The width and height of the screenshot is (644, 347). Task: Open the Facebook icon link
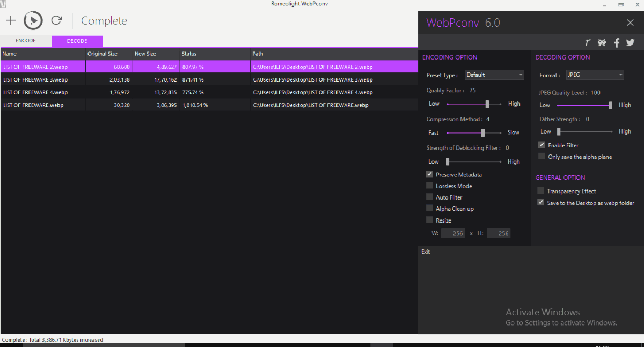click(617, 43)
